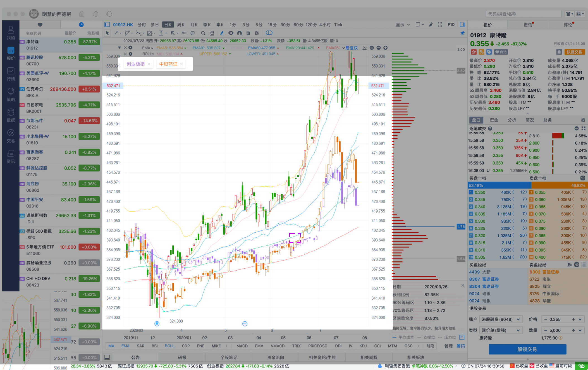Switch to 资讯 tab in quote panel
Screen dimensions: 588x370
[x=528, y=25]
